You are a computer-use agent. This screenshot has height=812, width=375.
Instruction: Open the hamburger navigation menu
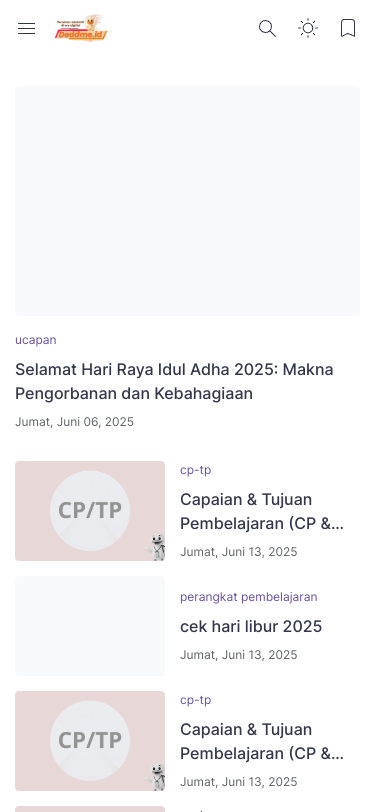point(26,28)
